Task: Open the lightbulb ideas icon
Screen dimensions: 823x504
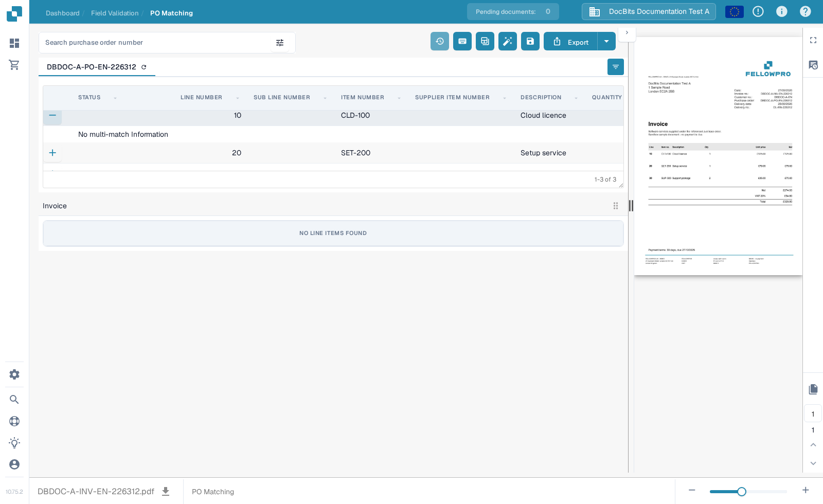Action: (x=14, y=443)
